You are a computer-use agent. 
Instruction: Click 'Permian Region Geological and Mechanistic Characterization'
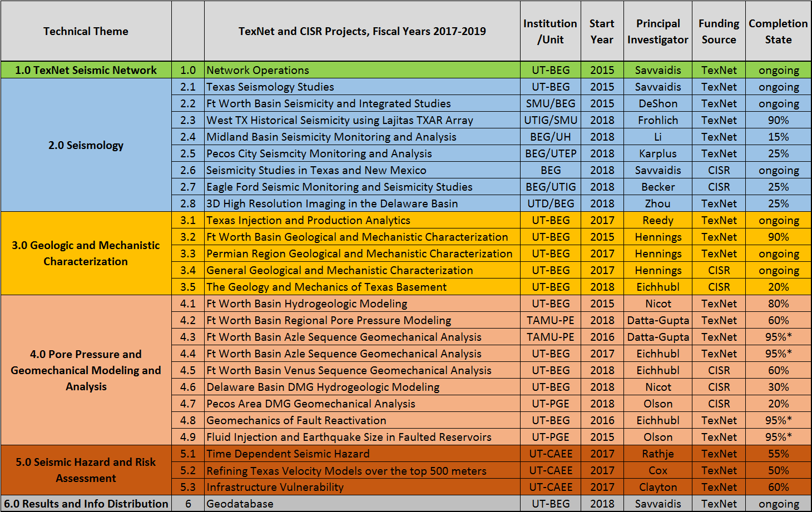click(x=362, y=253)
